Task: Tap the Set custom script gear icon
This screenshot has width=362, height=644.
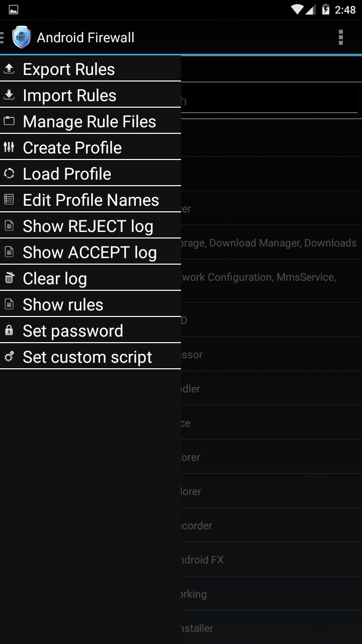Action: point(9,357)
